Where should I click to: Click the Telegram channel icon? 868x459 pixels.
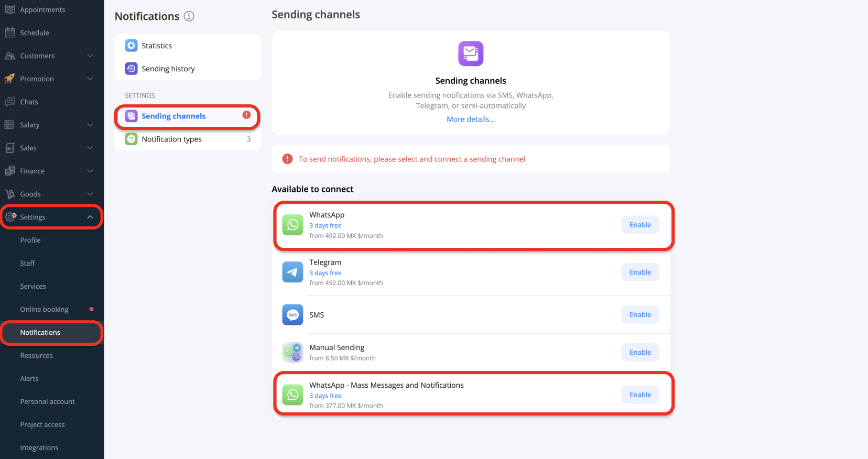(292, 272)
